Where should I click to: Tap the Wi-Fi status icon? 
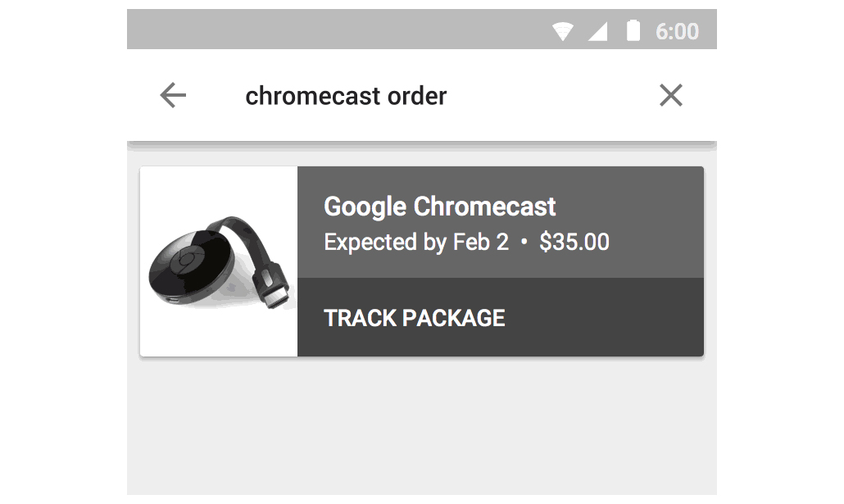562,31
